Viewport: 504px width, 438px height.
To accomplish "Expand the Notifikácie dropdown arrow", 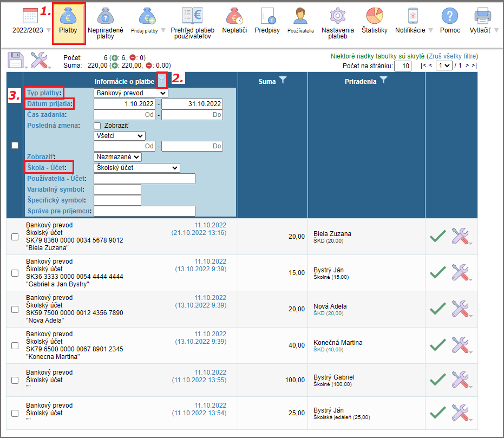I will pyautogui.click(x=431, y=30).
